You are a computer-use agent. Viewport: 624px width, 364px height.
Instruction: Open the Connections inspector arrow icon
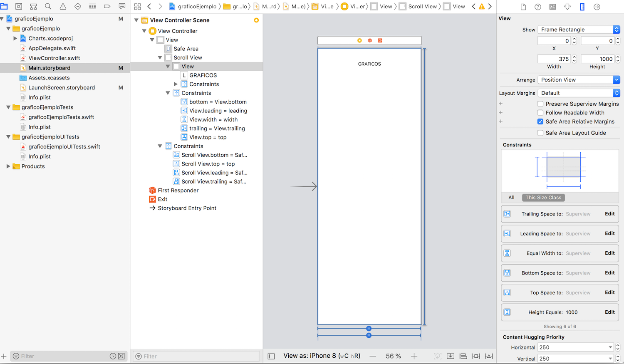(597, 7)
